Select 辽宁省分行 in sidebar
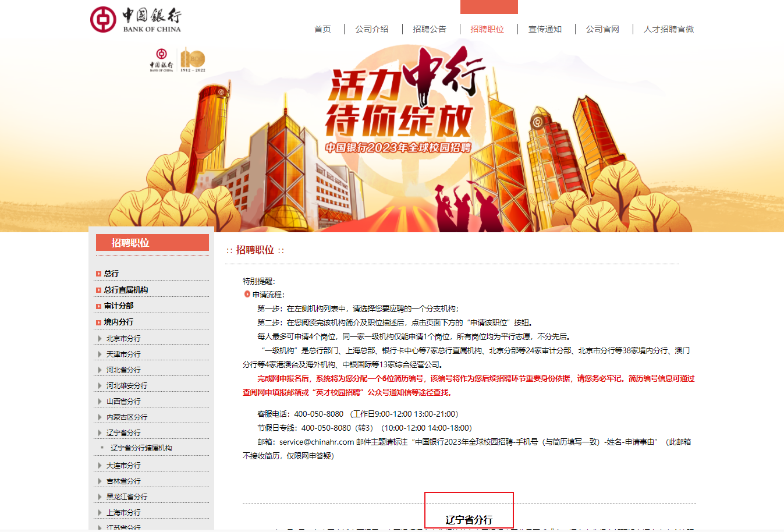The height and width of the screenshot is (532, 784). coord(123,432)
